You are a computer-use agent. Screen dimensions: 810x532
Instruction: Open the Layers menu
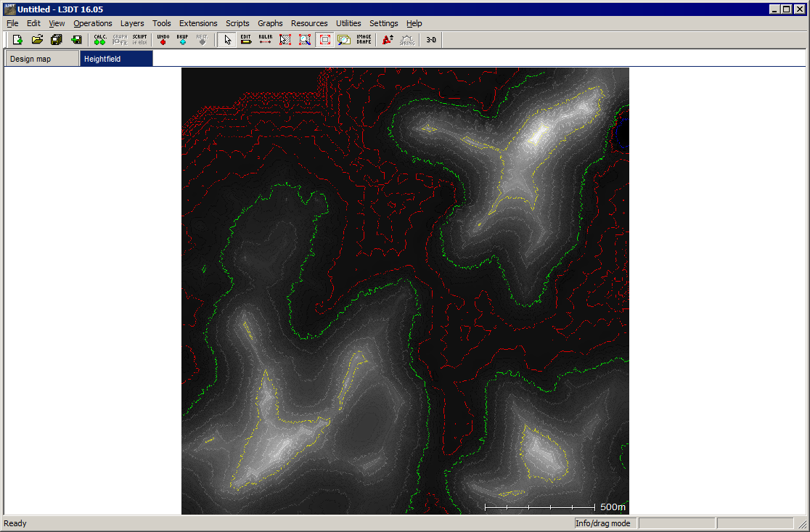pos(132,23)
